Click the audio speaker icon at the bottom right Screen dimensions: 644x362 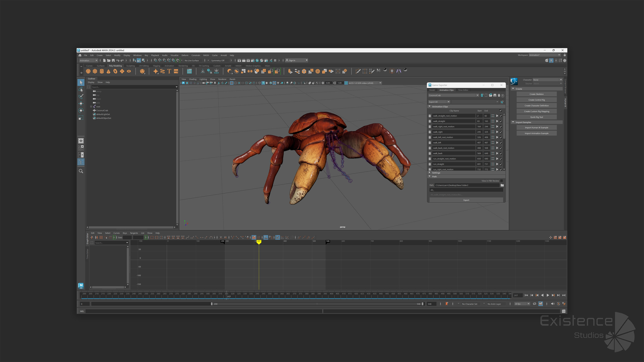(x=552, y=304)
